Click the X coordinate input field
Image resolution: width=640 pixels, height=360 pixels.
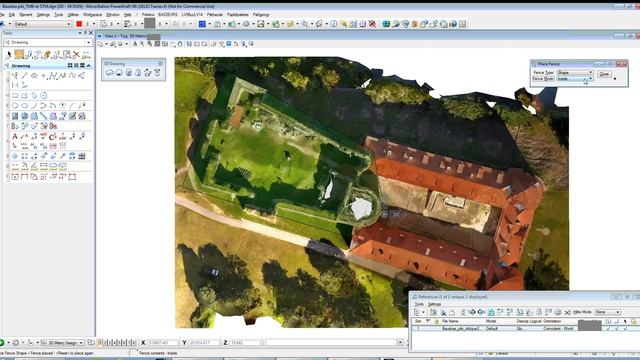pyautogui.click(x=163, y=343)
